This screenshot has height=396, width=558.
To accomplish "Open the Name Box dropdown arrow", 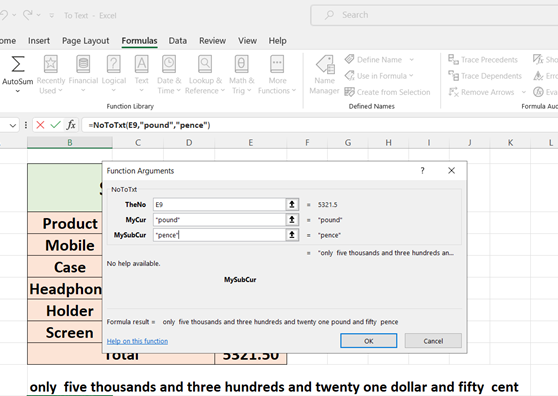I will pyautogui.click(x=13, y=125).
